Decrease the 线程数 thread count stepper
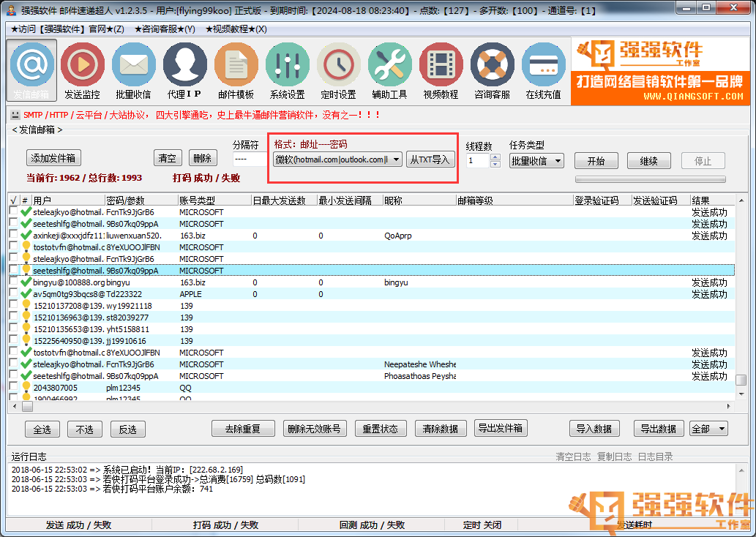Viewport: 756px width, 537px height. click(495, 165)
